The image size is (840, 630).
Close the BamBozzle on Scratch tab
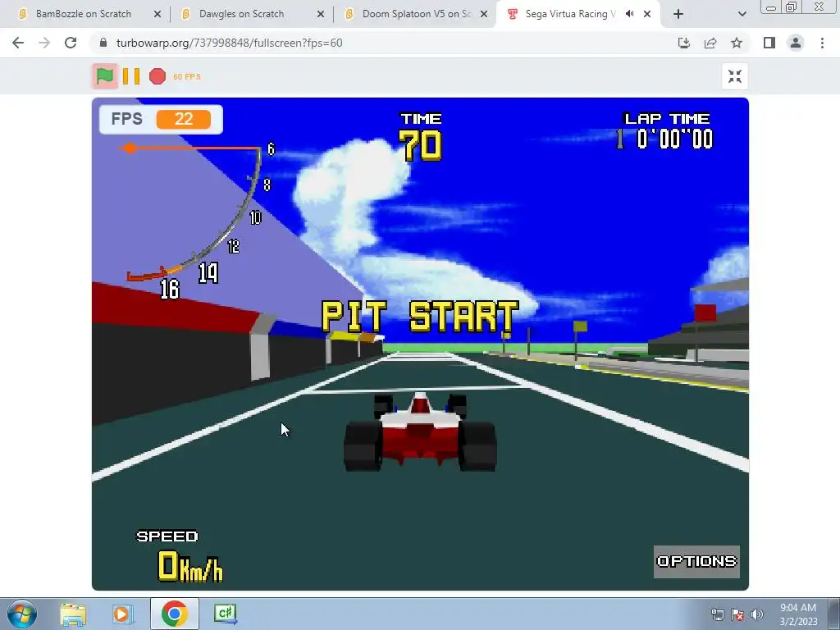click(157, 14)
